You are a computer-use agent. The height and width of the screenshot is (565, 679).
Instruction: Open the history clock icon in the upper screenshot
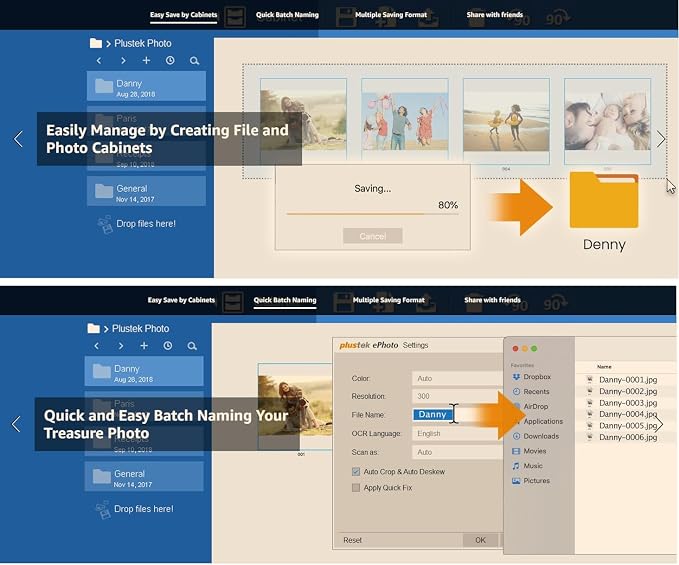[x=170, y=60]
